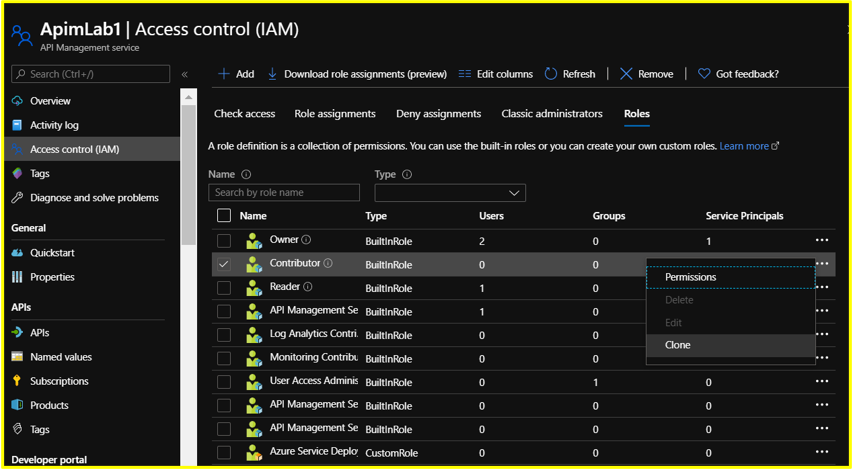Sort by the Service Principals column header

[x=744, y=216]
